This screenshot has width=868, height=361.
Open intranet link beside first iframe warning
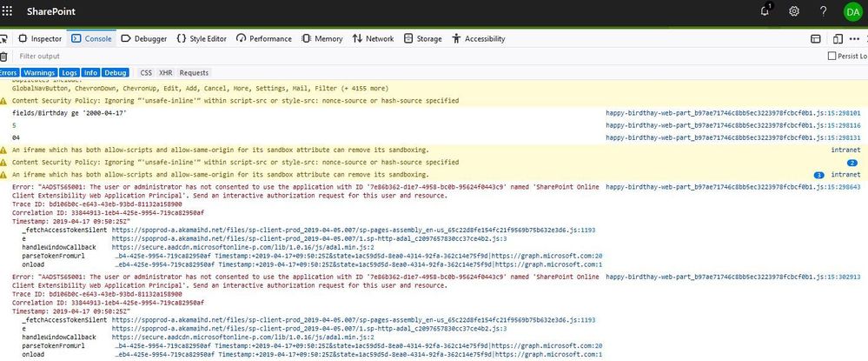[x=845, y=150]
